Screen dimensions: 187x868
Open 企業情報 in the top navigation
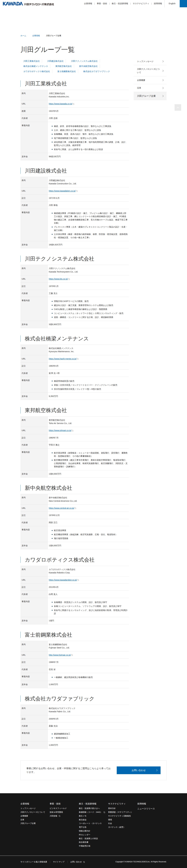88,4
